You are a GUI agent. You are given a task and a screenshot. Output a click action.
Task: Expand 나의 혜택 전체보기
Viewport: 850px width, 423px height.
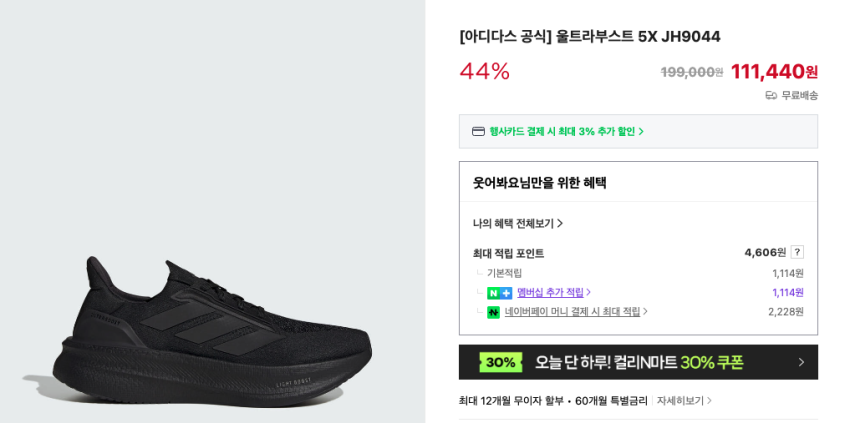[x=518, y=223]
